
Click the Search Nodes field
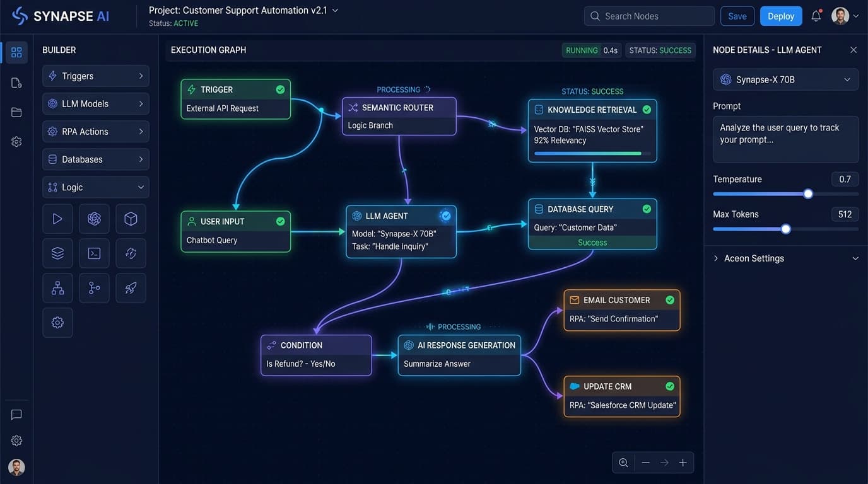[650, 16]
